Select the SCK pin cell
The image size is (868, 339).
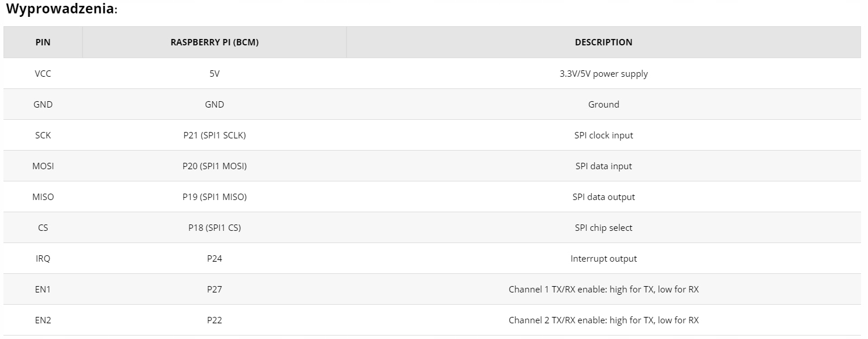coord(43,135)
